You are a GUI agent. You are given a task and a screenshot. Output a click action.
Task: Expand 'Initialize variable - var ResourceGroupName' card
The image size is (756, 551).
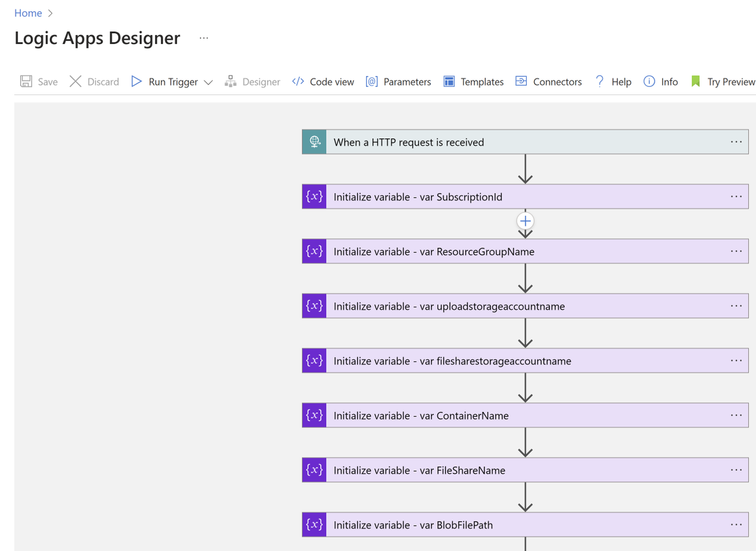click(x=525, y=251)
